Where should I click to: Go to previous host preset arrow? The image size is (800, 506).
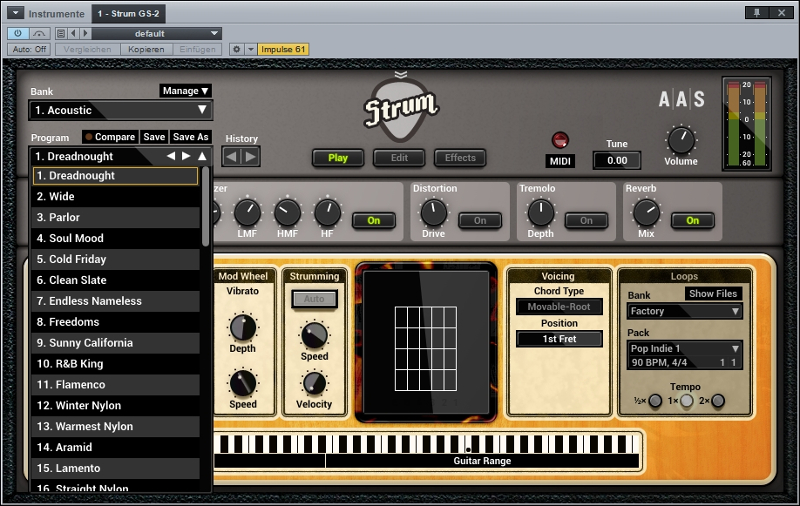tap(73, 34)
